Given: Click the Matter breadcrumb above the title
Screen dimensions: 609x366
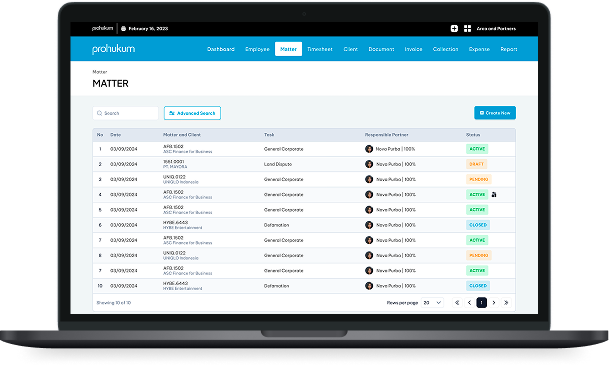Looking at the screenshot, I should (x=100, y=72).
